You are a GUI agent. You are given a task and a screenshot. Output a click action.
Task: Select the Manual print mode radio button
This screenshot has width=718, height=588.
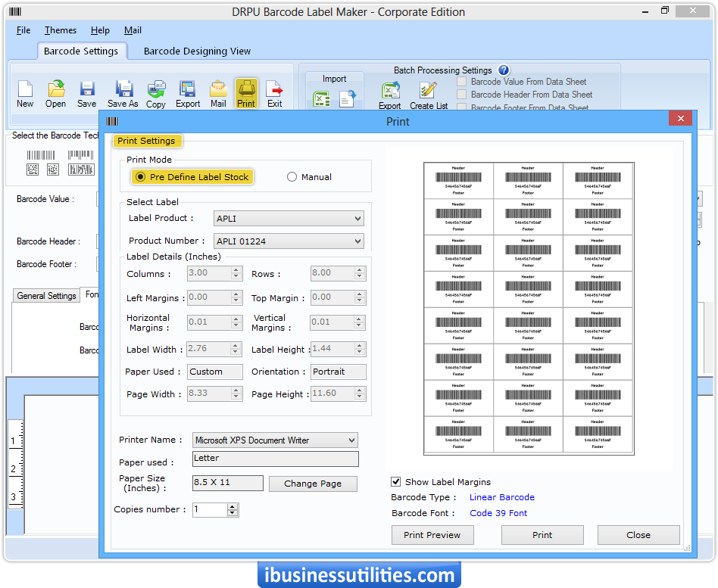click(292, 176)
